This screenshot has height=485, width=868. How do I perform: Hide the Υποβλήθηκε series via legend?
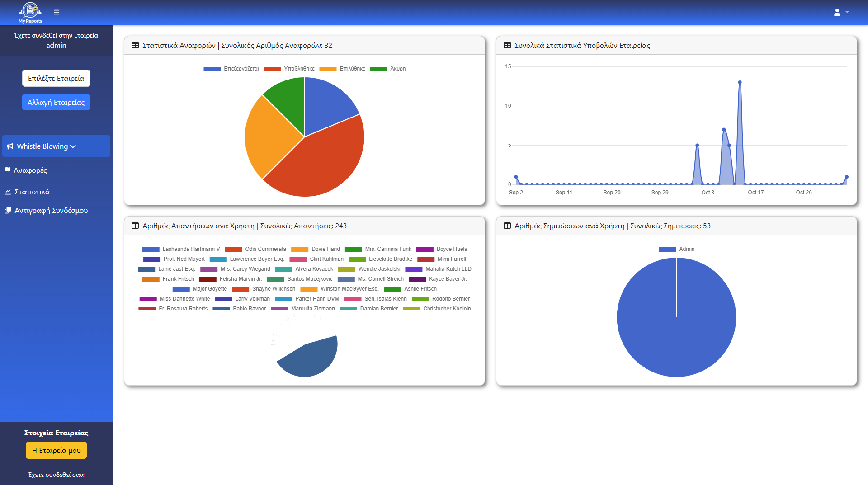tap(289, 69)
